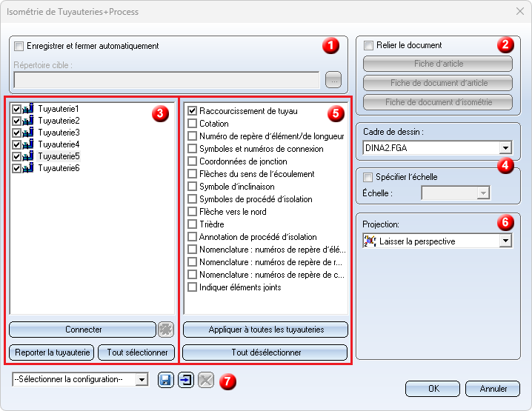Click the Annuler button
532x411 pixels.
[493, 388]
